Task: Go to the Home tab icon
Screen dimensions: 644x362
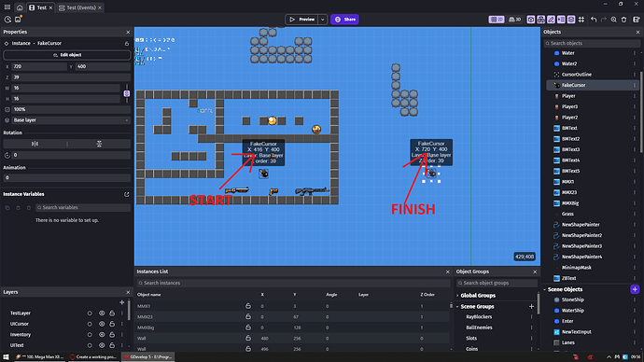Action: [20, 7]
